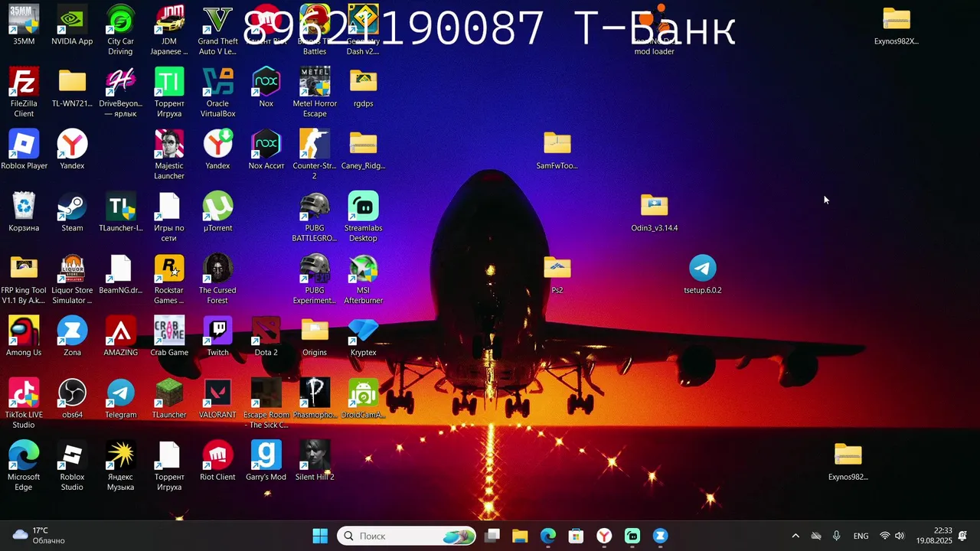The width and height of the screenshot is (980, 551).
Task: Launch Dota 2
Action: [266, 336]
